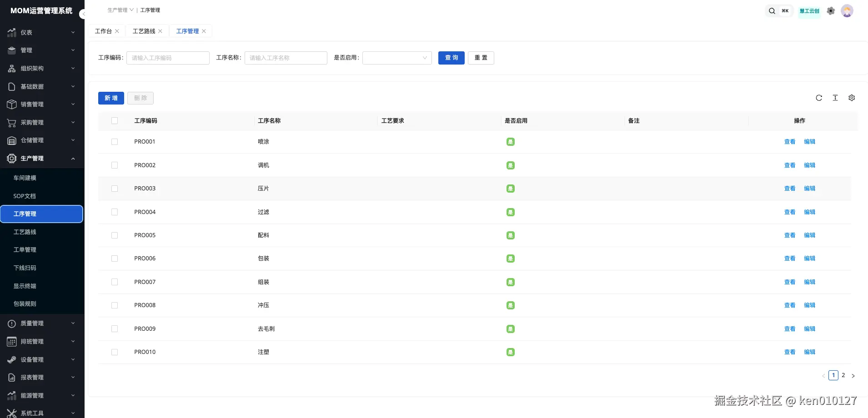Select the PRO003 row checkbox
Screen dimensions: 868x418
point(115,189)
